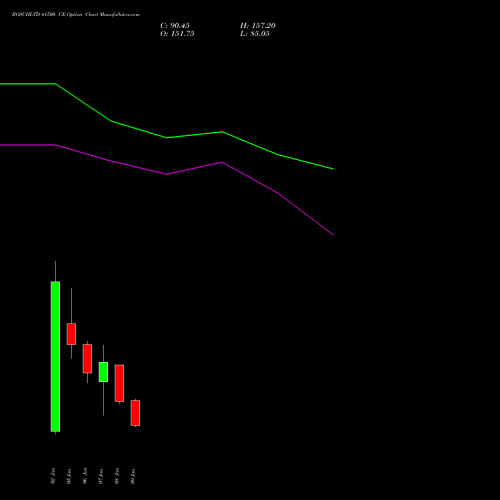
Task: Select the low value L: 85.05
Action: tap(255, 34)
